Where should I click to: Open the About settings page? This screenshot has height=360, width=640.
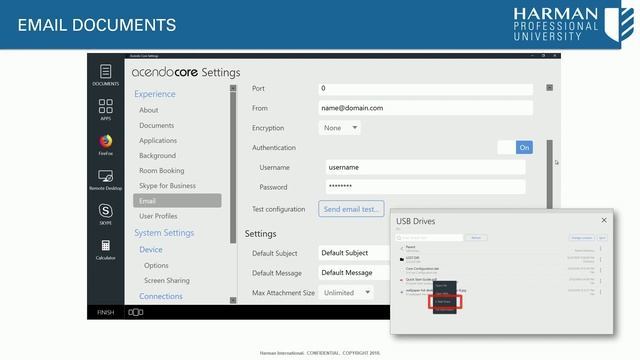[149, 110]
